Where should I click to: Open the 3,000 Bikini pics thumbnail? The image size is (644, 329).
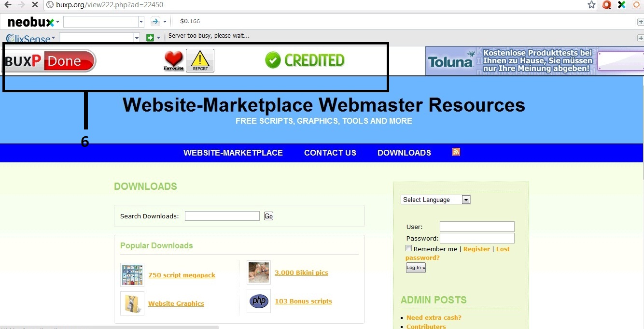point(259,272)
